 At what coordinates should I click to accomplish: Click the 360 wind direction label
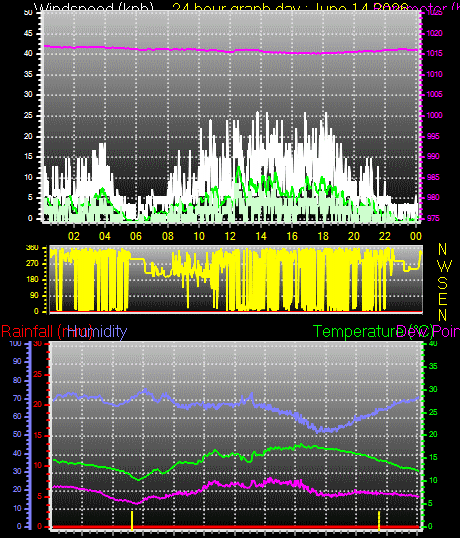32,248
